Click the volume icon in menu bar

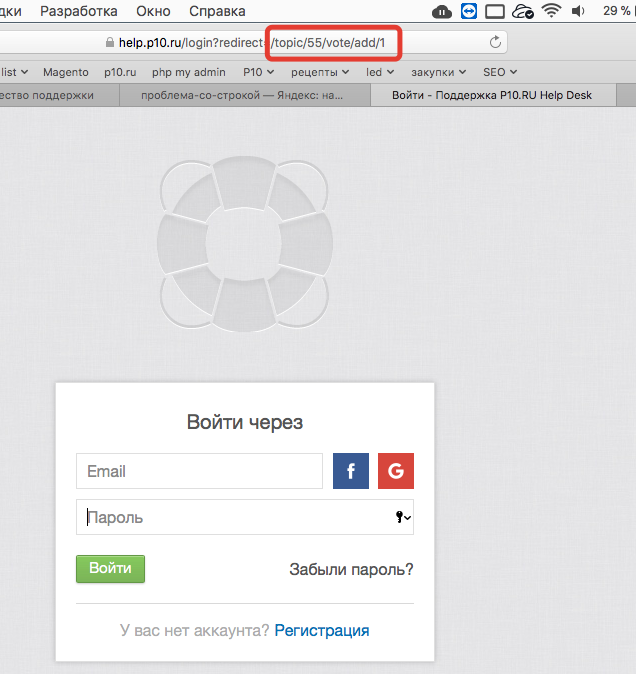point(579,12)
